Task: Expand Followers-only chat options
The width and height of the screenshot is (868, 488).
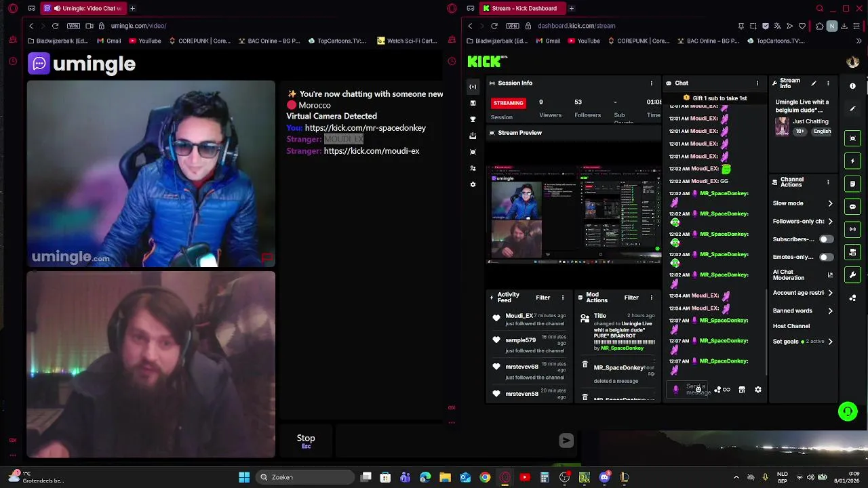Action: tap(830, 221)
